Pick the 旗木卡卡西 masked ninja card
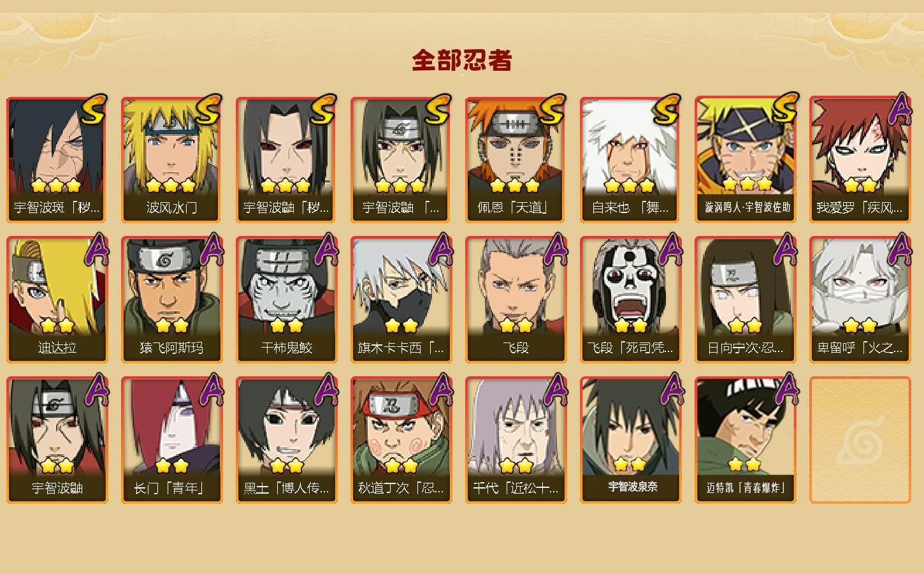 point(401,300)
